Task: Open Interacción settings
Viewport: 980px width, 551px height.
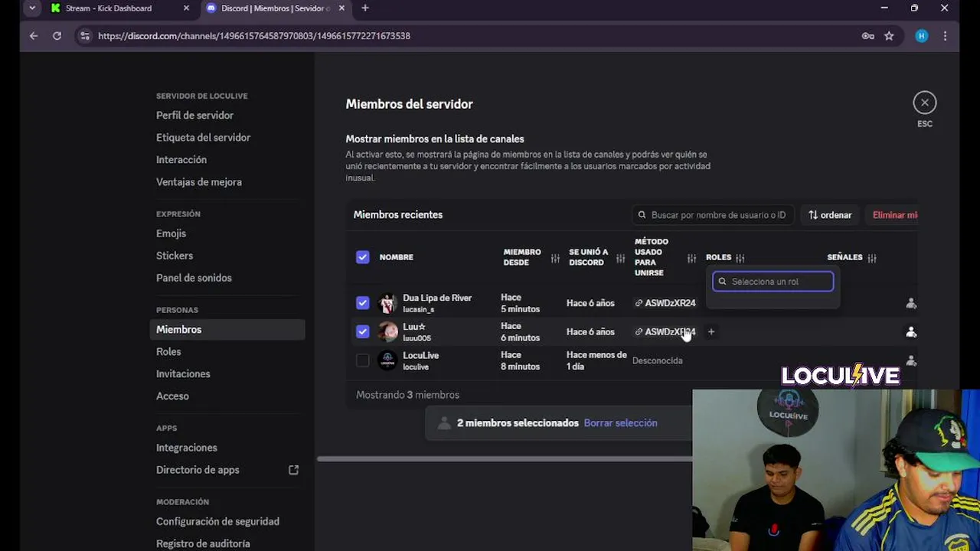Action: [x=181, y=160]
